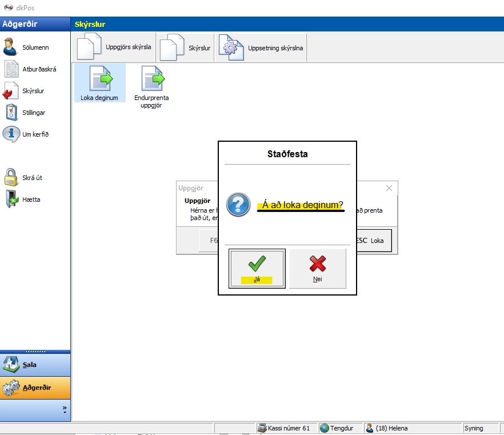
Task: Confirm with the Já button
Action: click(x=257, y=269)
